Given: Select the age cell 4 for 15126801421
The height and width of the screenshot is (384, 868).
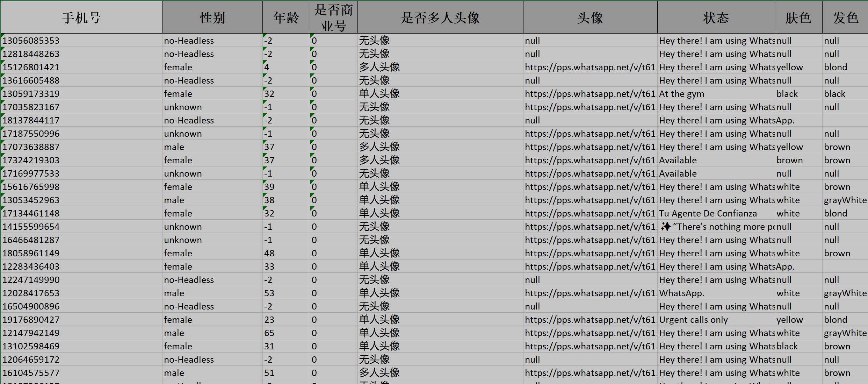Looking at the screenshot, I should tap(286, 67).
